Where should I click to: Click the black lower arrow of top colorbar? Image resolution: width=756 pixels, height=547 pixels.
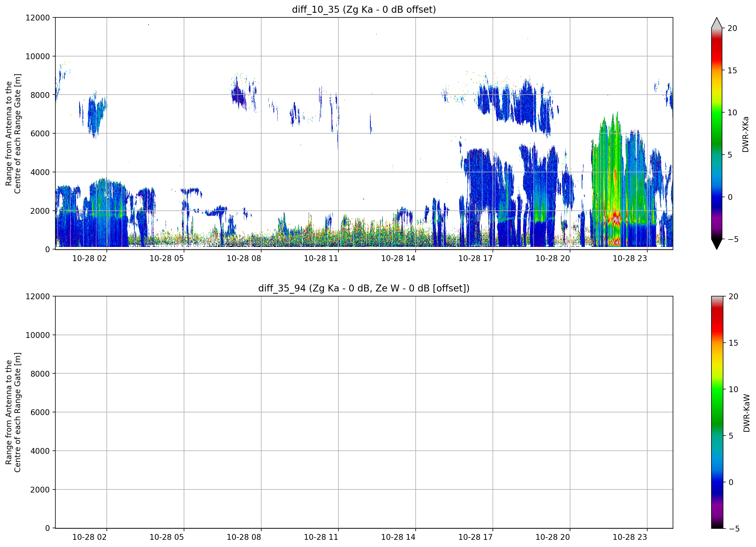click(x=716, y=244)
